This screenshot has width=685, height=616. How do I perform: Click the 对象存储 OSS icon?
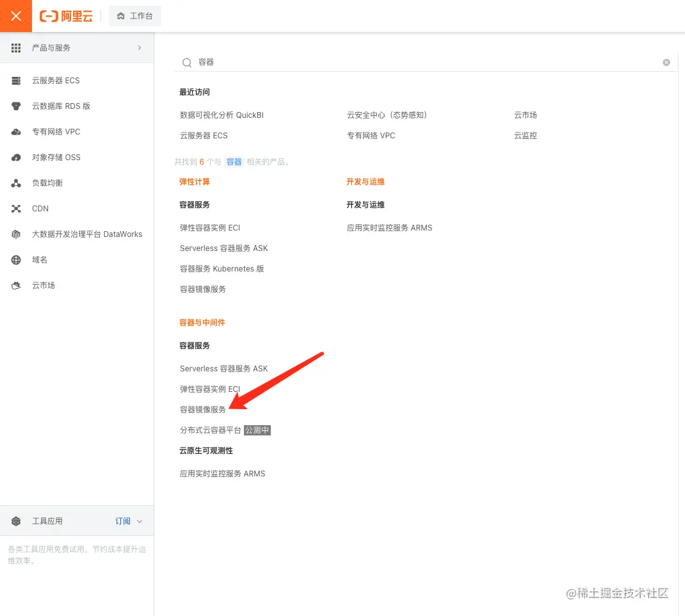pyautogui.click(x=16, y=158)
